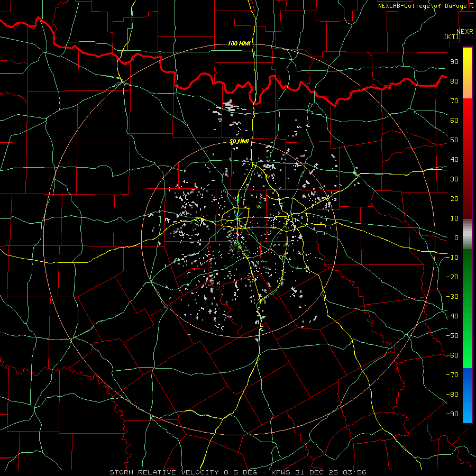The height and width of the screenshot is (476, 476).
Task: Click the blue band of the velocity color bar
Action: point(467,396)
